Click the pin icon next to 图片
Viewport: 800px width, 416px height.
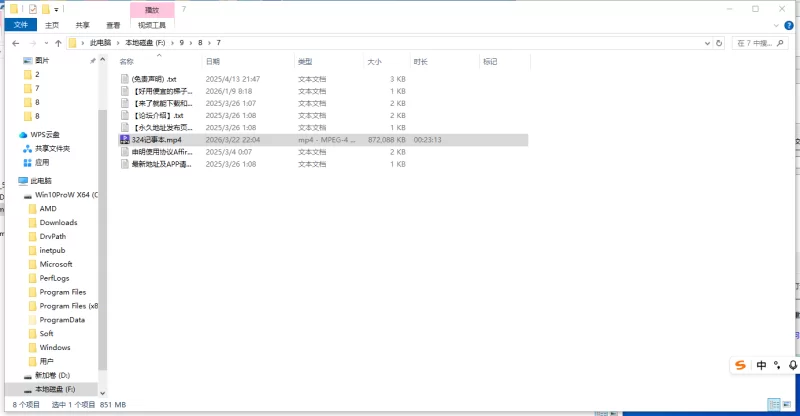[x=93, y=61]
